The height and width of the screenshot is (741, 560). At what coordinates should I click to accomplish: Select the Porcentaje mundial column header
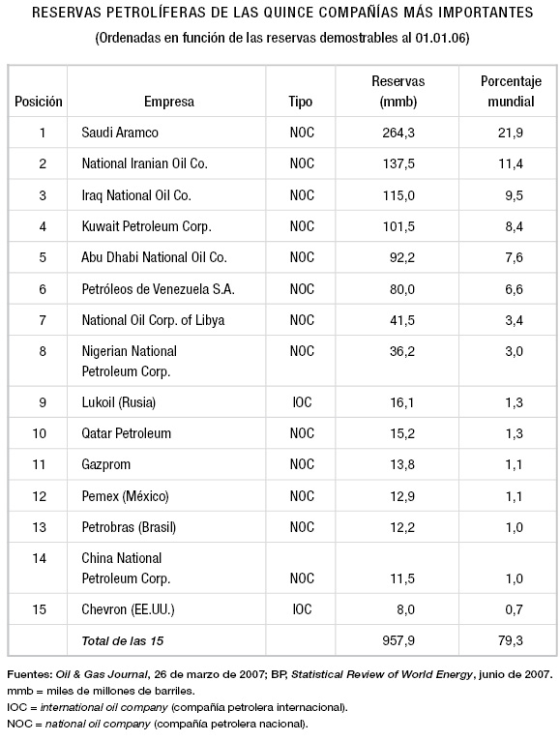click(x=511, y=91)
